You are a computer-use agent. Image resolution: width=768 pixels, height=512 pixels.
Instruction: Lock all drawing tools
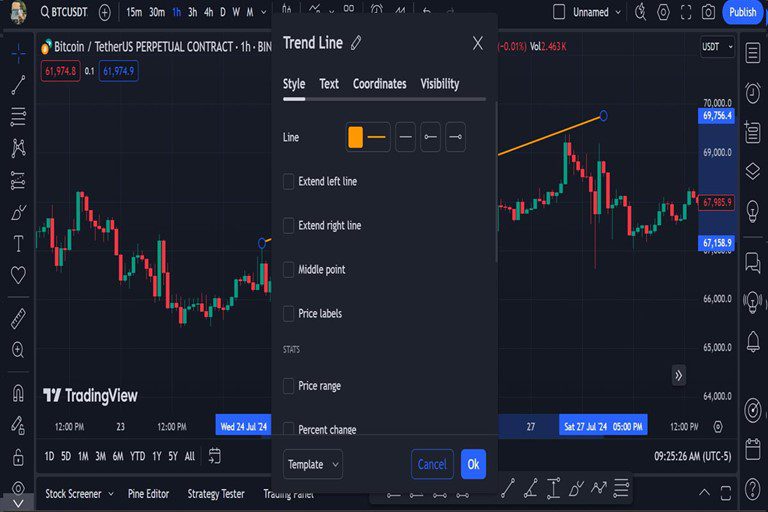pos(18,457)
